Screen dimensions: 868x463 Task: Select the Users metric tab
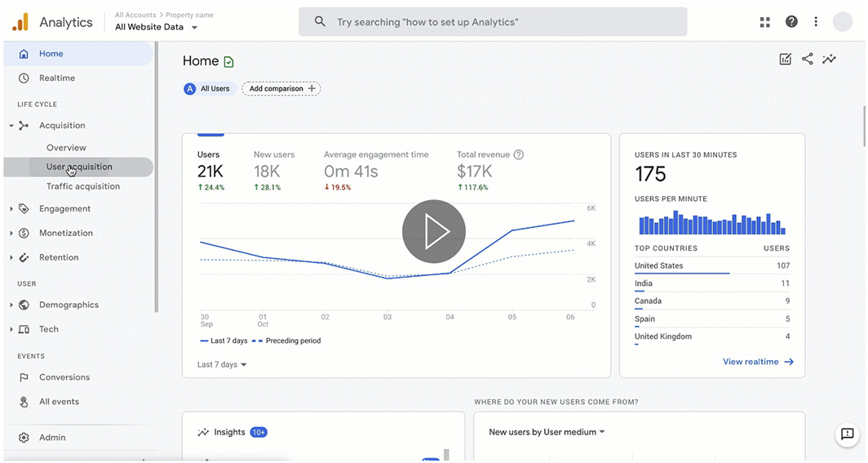[x=211, y=171]
